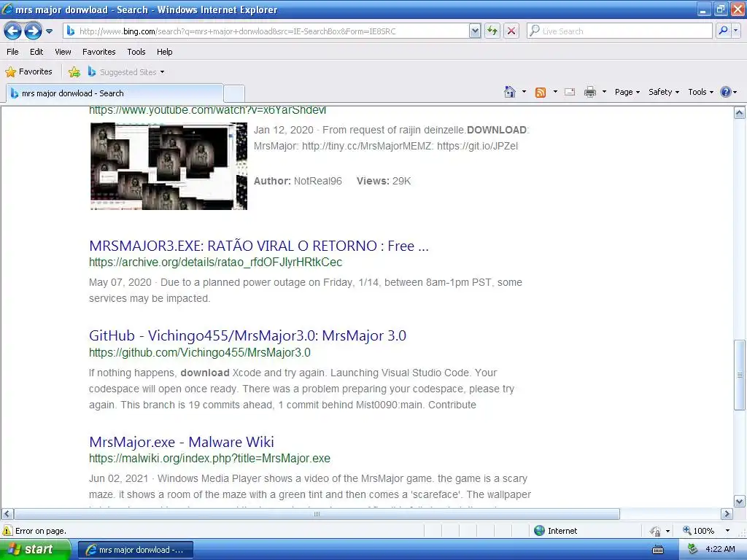Go back with the Back arrow button
Viewport: 747px width, 560px height.
tap(13, 31)
